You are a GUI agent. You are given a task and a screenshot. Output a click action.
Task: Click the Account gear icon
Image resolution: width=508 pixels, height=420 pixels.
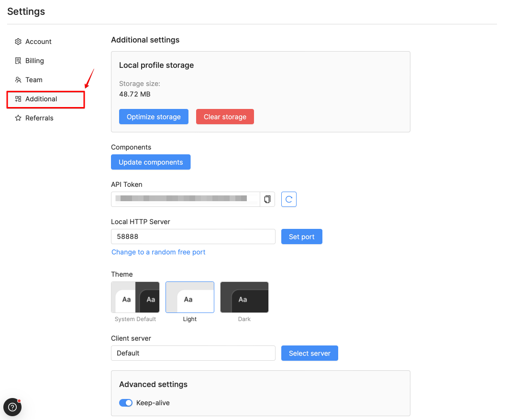pyautogui.click(x=18, y=42)
